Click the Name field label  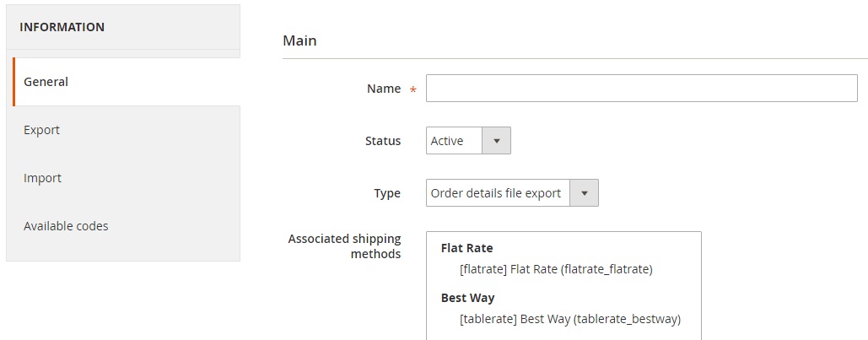(x=384, y=89)
